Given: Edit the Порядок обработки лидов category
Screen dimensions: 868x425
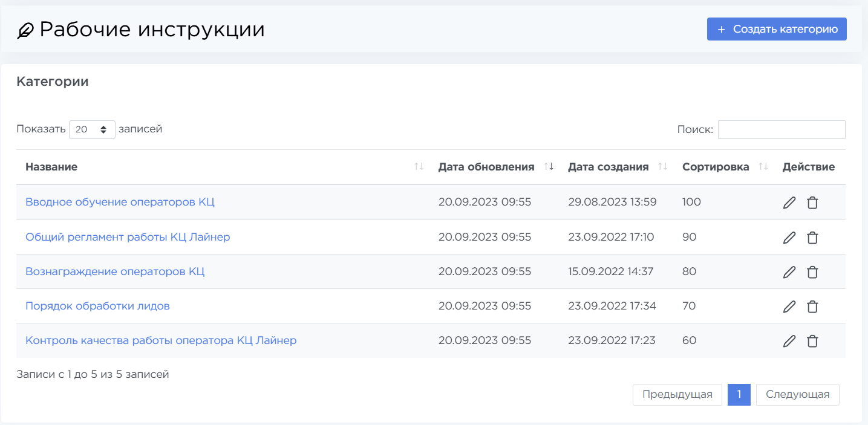Looking at the screenshot, I should click(x=789, y=307).
